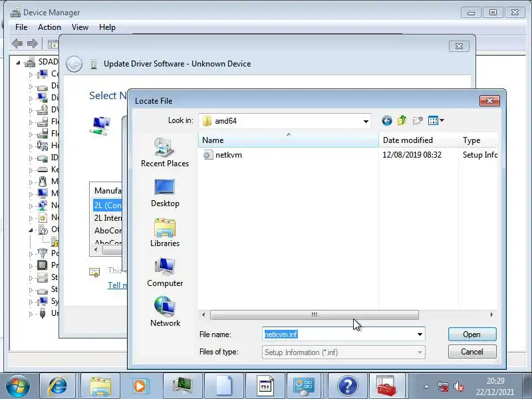
Task: Open the Windows Start menu
Action: coord(17,386)
